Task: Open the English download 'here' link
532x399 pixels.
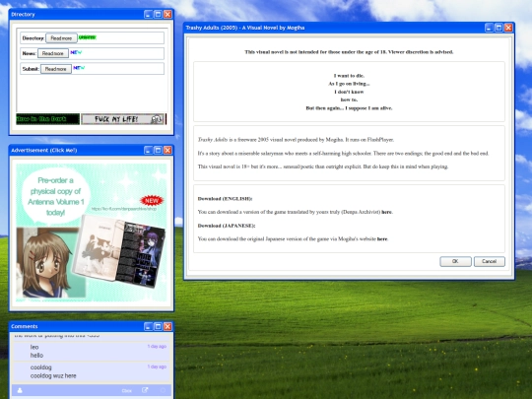Action: (x=386, y=212)
